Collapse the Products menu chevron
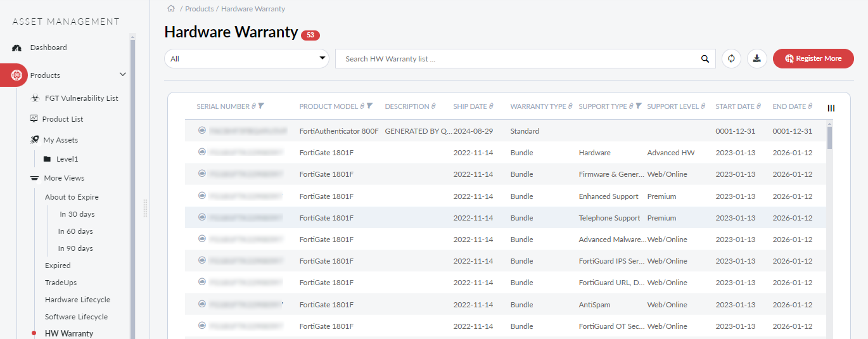 [123, 75]
